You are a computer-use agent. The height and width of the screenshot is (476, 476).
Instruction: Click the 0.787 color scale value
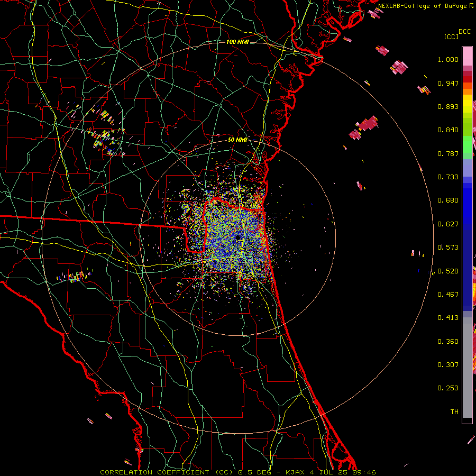click(x=448, y=153)
